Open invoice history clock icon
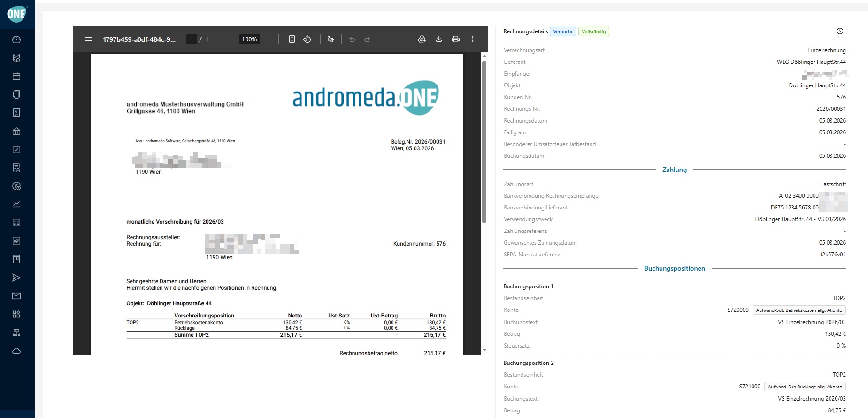 (840, 31)
